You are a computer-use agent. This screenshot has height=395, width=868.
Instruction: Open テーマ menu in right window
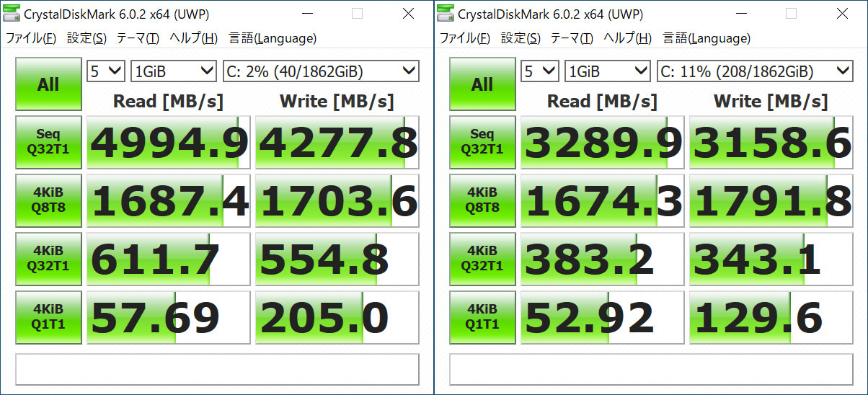(x=572, y=38)
